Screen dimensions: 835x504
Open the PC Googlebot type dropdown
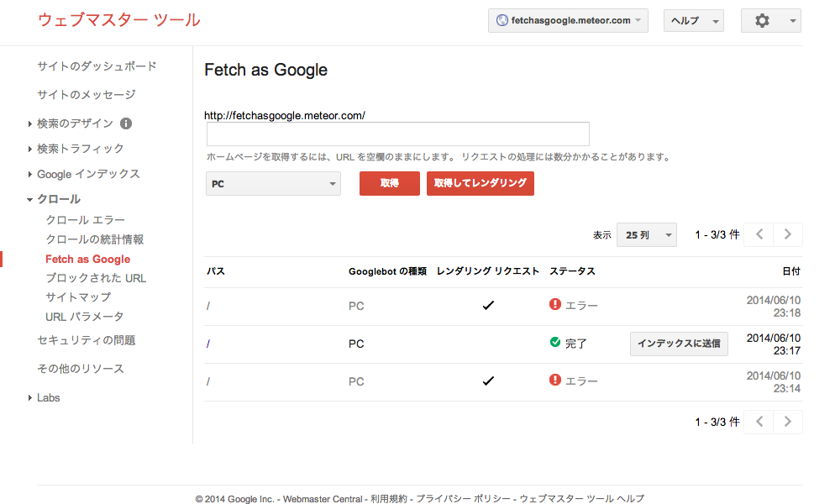click(x=273, y=184)
